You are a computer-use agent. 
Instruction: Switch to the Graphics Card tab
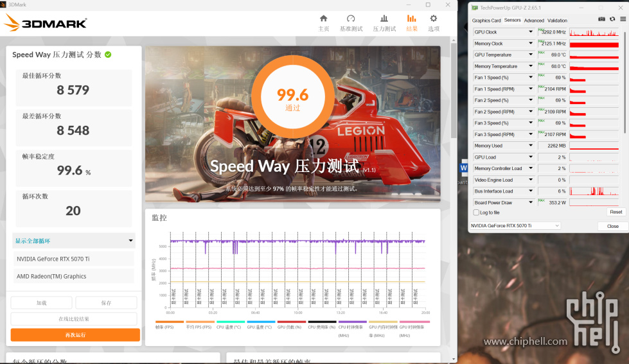[x=486, y=21]
